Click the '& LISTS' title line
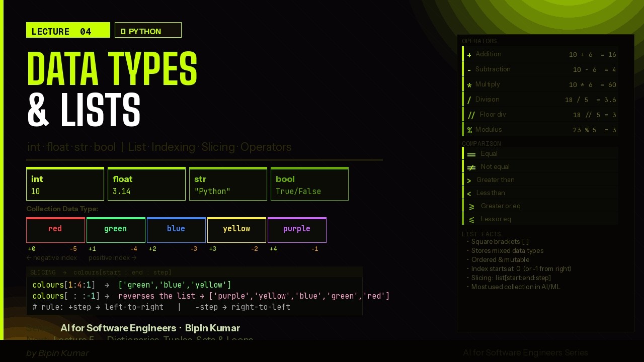This screenshot has width=644, height=362. (84, 109)
